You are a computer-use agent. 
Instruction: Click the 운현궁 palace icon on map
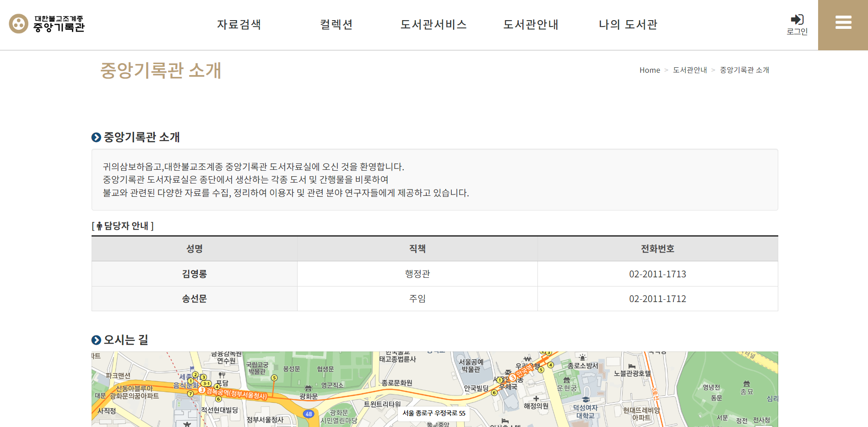point(566,380)
